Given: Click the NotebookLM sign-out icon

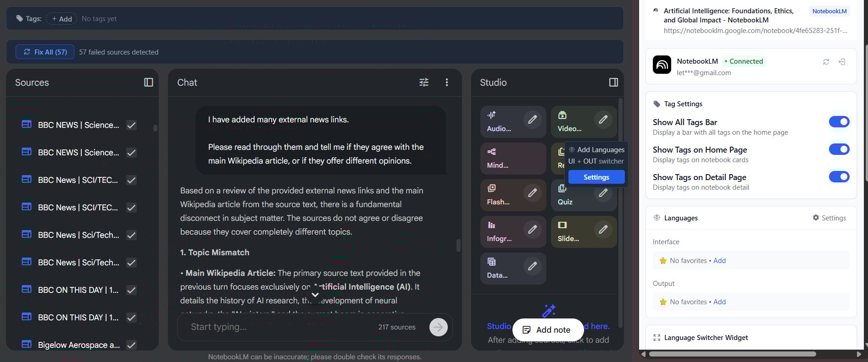Looking at the screenshot, I should point(842,62).
